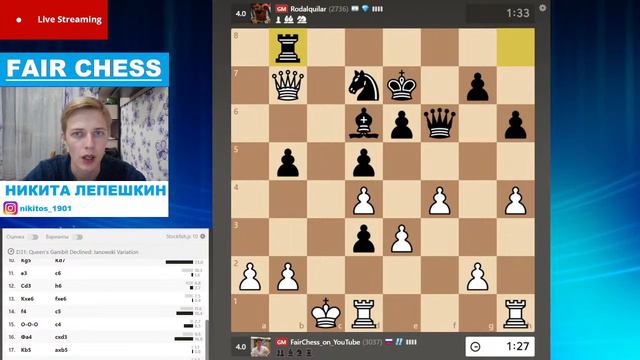The width and height of the screenshot is (640, 360).
Task: Click the black pawn on d5
Action: tap(364, 162)
